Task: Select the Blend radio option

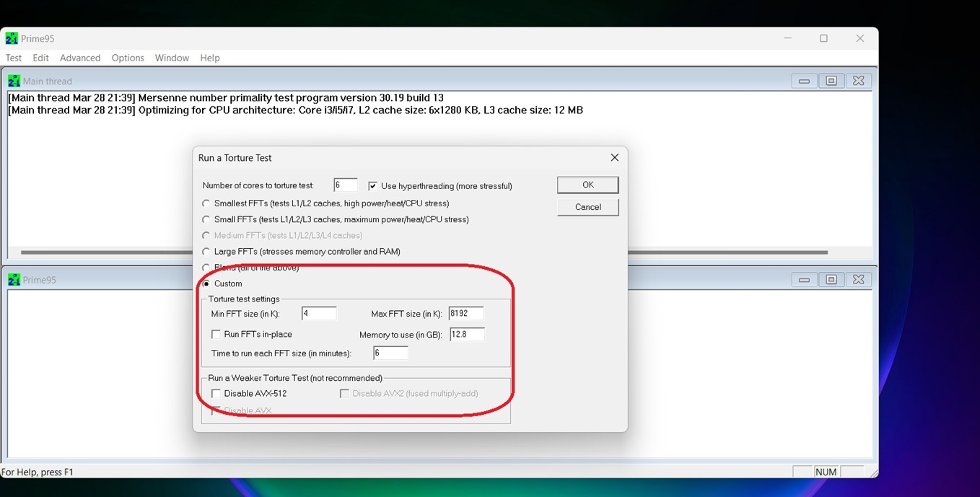Action: [x=206, y=268]
